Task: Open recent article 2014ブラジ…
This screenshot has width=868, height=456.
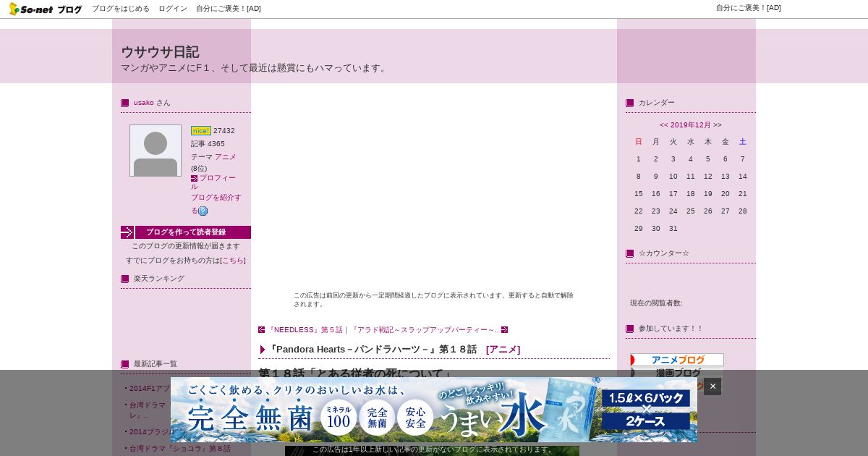Action: tap(150, 432)
